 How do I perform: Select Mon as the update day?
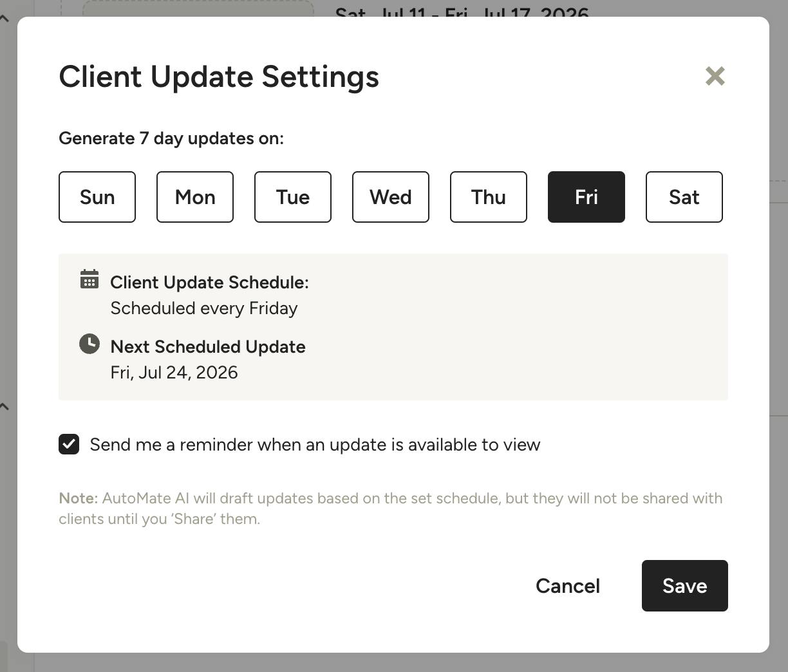(x=195, y=197)
